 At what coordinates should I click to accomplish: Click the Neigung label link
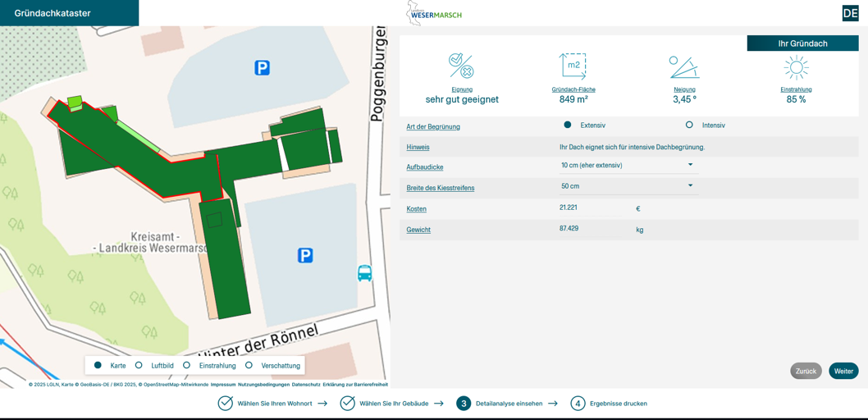click(x=684, y=89)
